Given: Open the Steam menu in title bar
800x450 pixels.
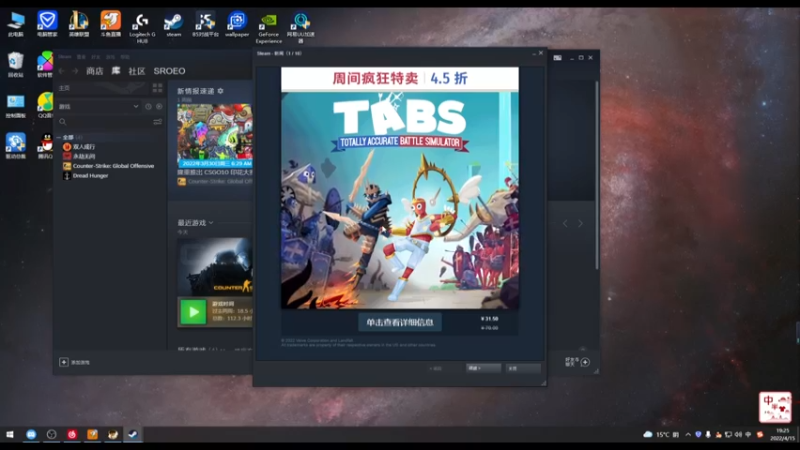Looking at the screenshot, I should [x=65, y=57].
